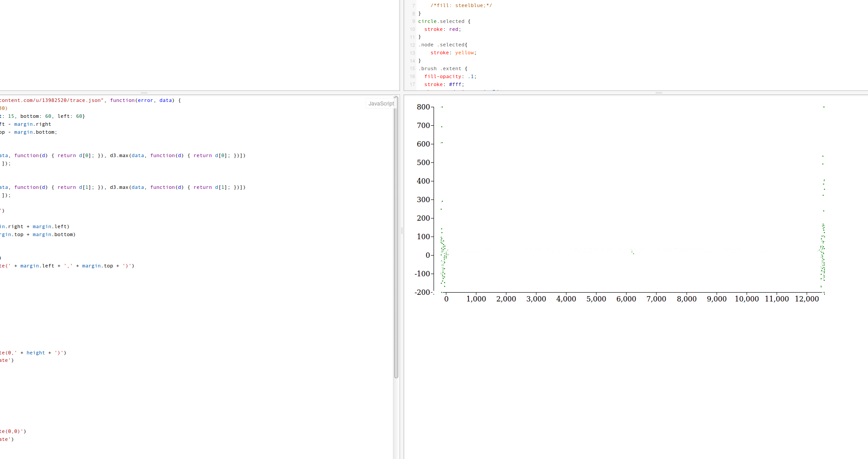868x459 pixels.
Task: Click CSS line number 12 in gutter
Action: click(x=412, y=45)
